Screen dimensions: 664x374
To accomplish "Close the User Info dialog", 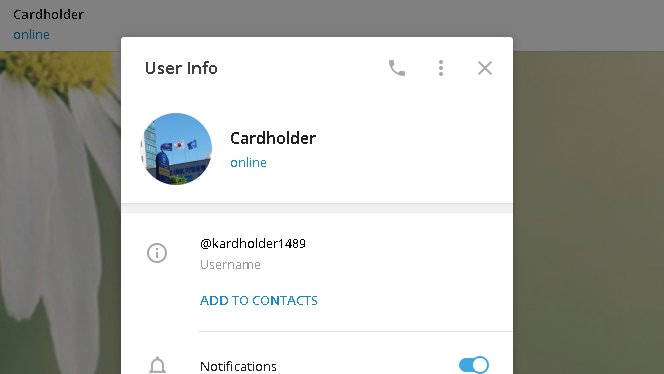I will coord(485,68).
